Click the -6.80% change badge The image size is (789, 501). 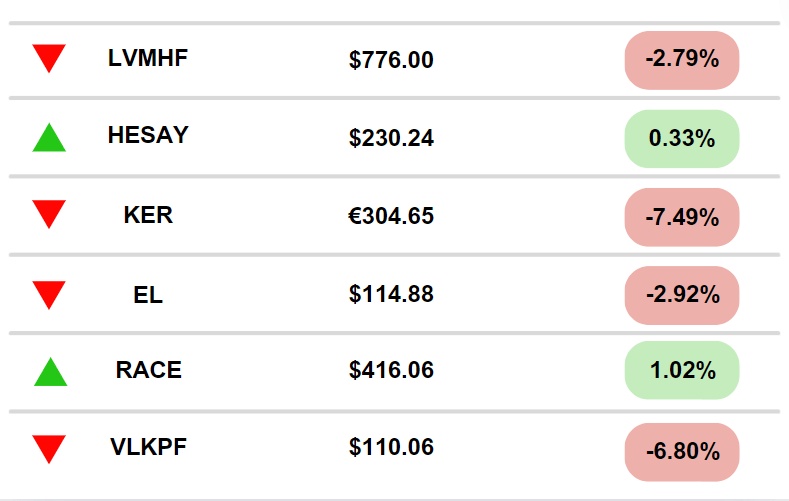tap(682, 452)
